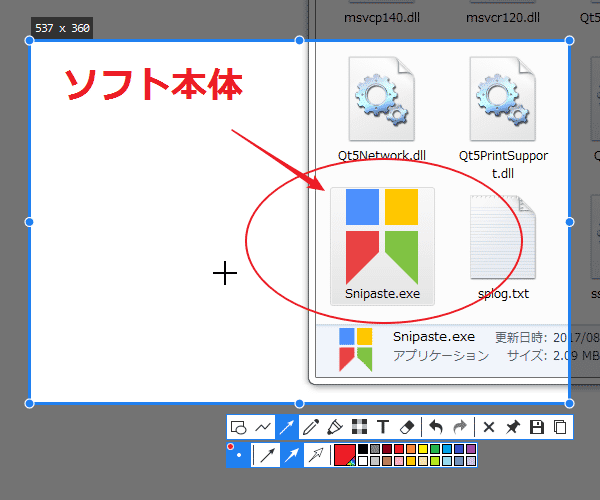Click the 更新日時 date detail
The image size is (600, 500).
pyautogui.click(x=547, y=337)
